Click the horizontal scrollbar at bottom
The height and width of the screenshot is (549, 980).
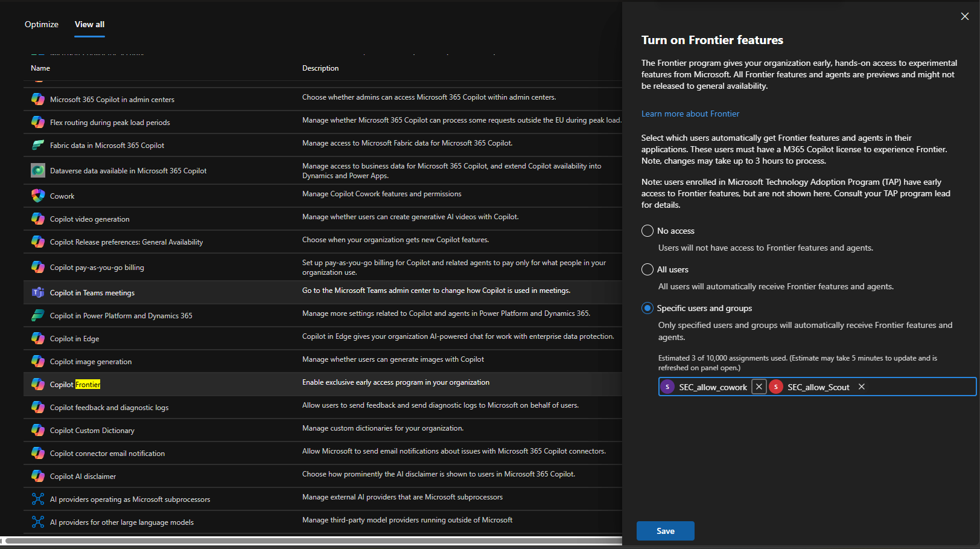point(314,541)
